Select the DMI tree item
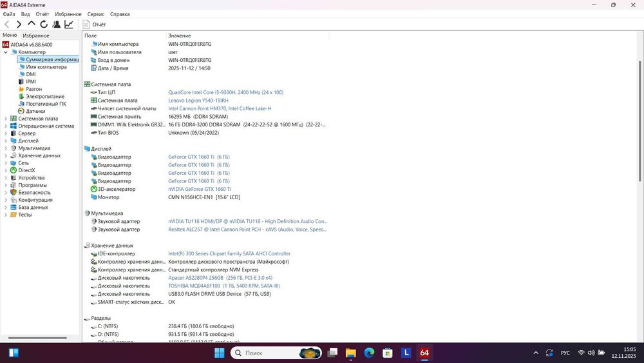Image resolution: width=644 pixels, height=363 pixels. pyautogui.click(x=31, y=74)
